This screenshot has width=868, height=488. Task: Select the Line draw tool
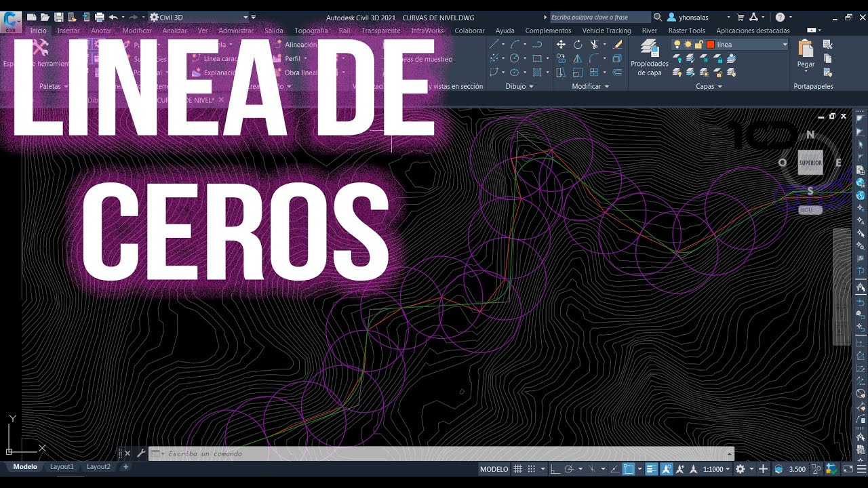(494, 45)
